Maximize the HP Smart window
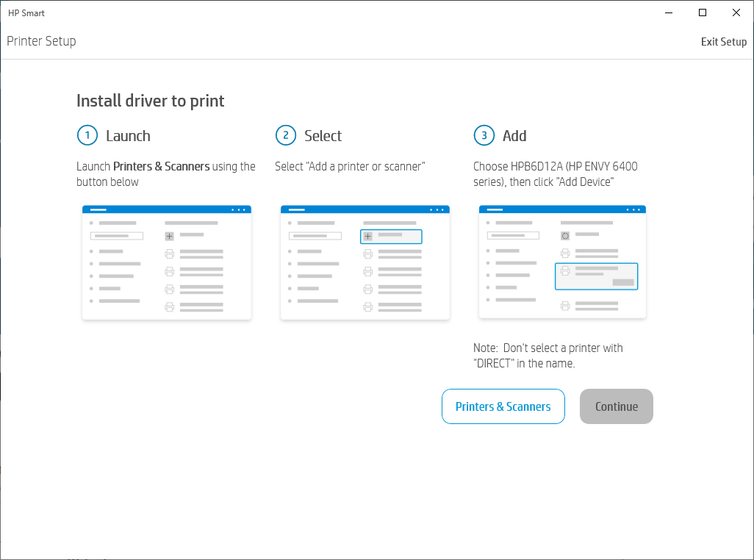This screenshot has height=560, width=754. 703,13
